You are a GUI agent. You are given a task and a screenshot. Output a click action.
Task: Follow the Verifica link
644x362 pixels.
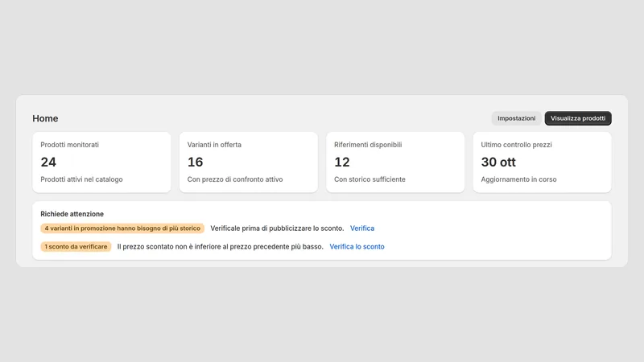tap(361, 228)
